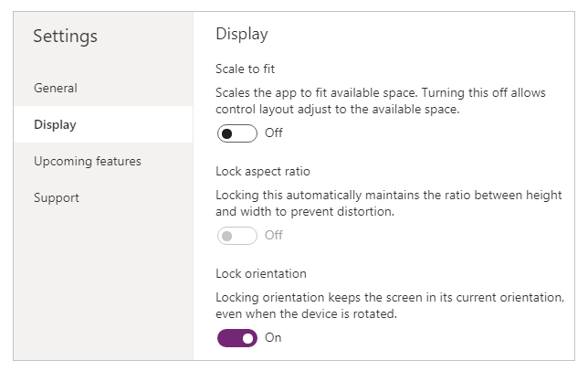
Task: Click the Lock aspect ratio label
Action: coord(263,171)
